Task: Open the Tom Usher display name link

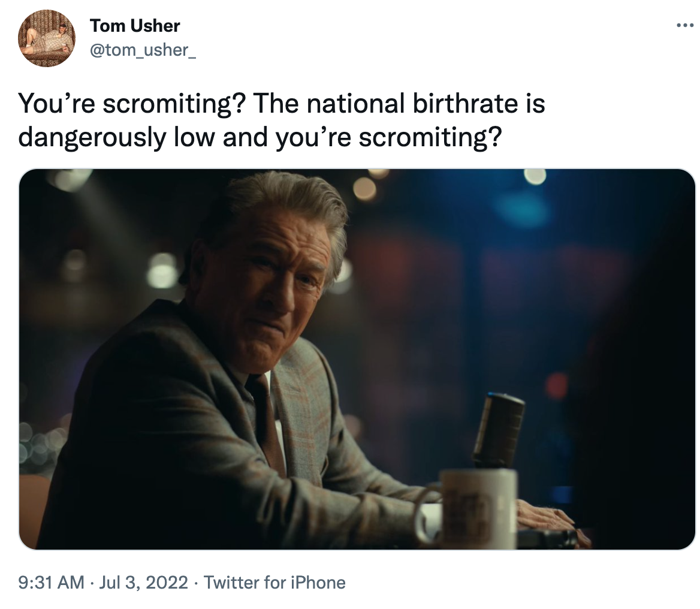Action: click(135, 26)
